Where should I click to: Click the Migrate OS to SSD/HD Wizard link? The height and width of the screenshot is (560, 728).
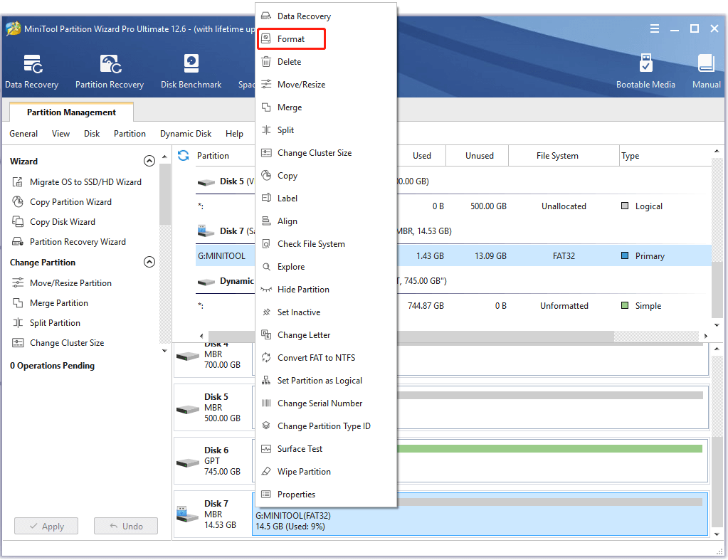(x=85, y=182)
